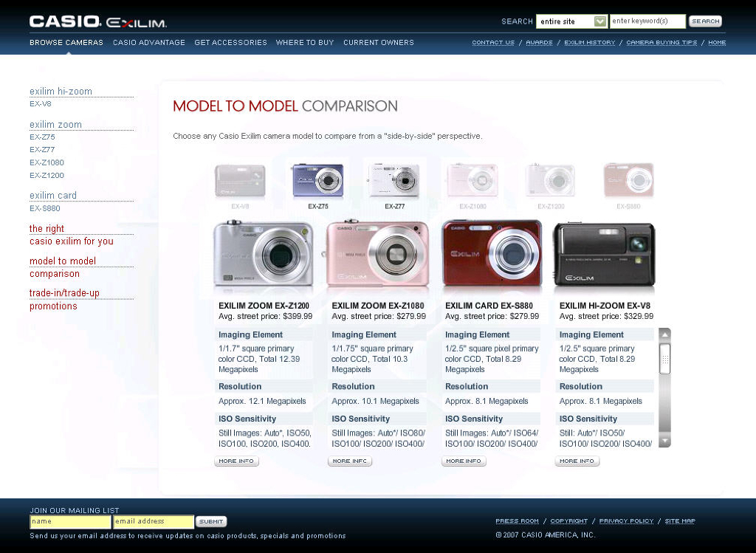Click the EXILIM ZOOM EX-Z1080 title
Screen dimensions: 756x553
pyautogui.click(x=378, y=306)
